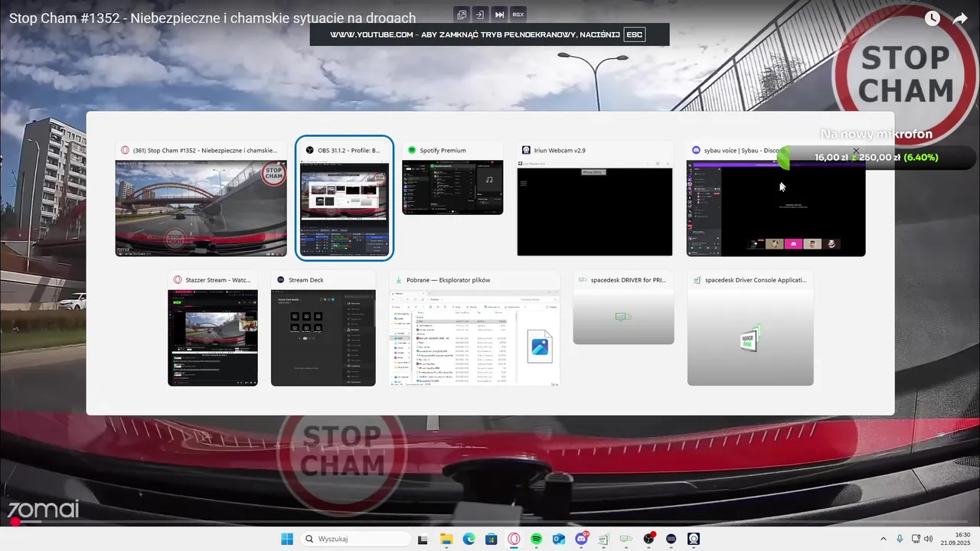Open Opera GX from the taskbar
This screenshot has height=551, width=980.
[514, 539]
